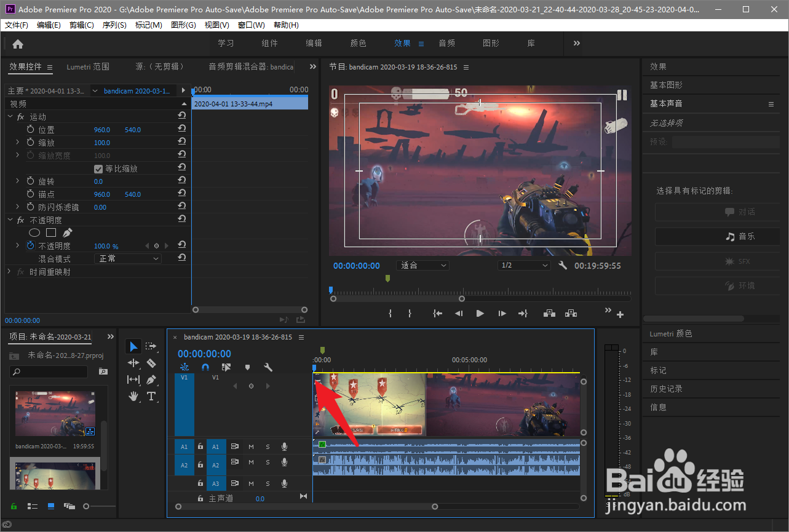Click the Lift button
The height and width of the screenshot is (532, 789).
click(x=550, y=313)
